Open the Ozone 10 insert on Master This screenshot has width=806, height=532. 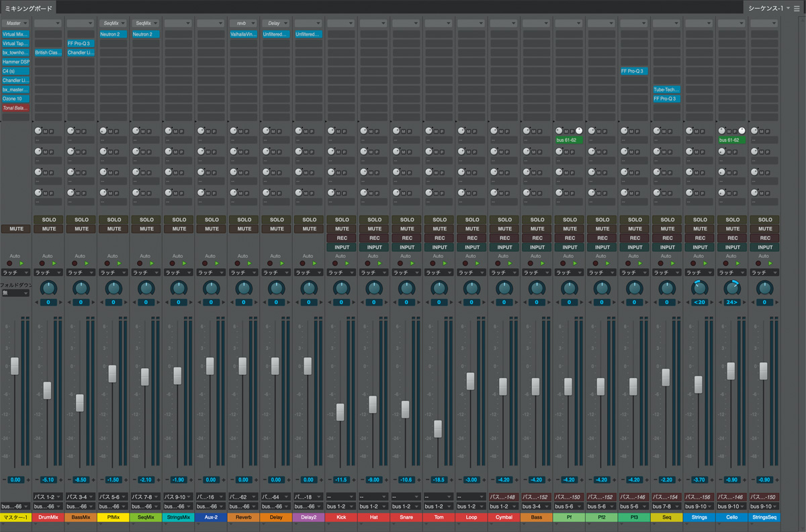pyautogui.click(x=15, y=99)
